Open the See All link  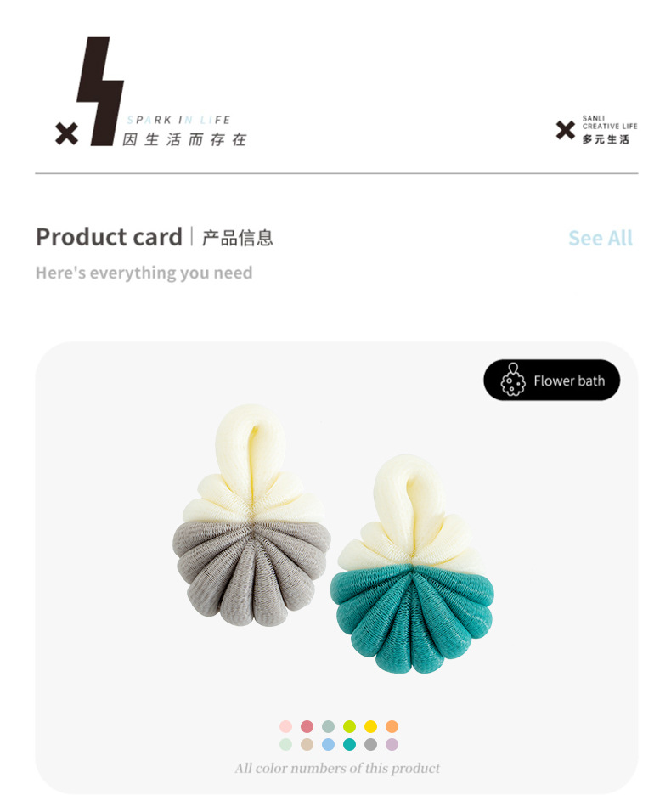(x=600, y=238)
